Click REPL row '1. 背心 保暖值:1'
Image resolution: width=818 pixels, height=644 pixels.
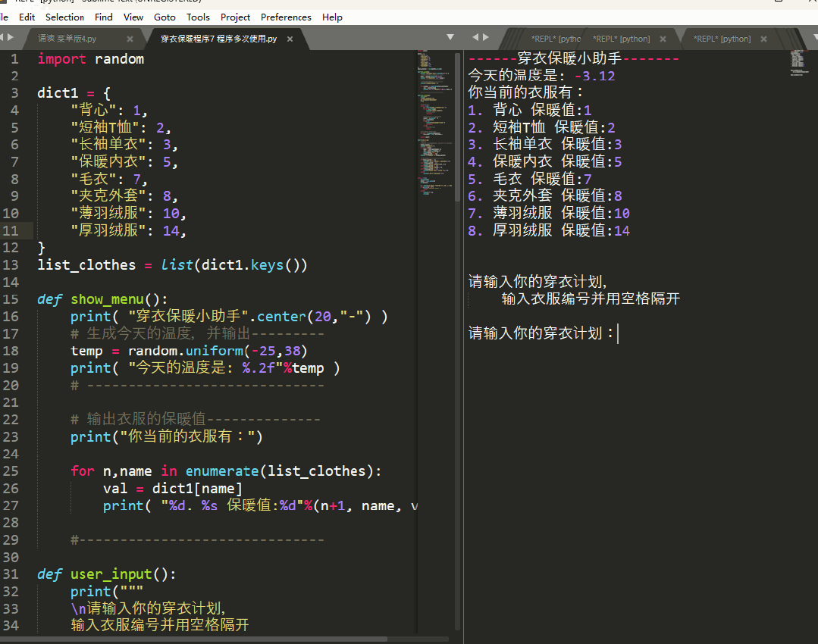(530, 110)
